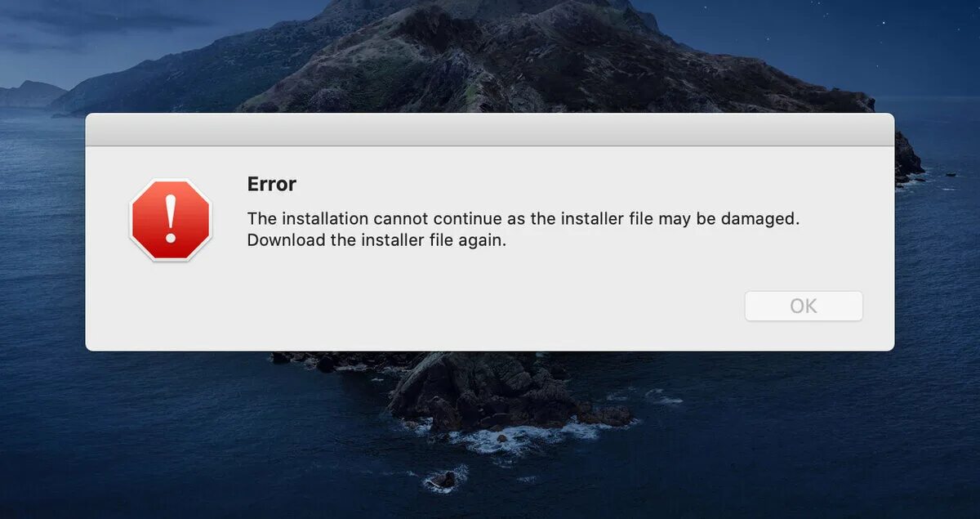Image resolution: width=980 pixels, height=519 pixels.
Task: Select the bold "Error" heading text
Action: coord(272,184)
